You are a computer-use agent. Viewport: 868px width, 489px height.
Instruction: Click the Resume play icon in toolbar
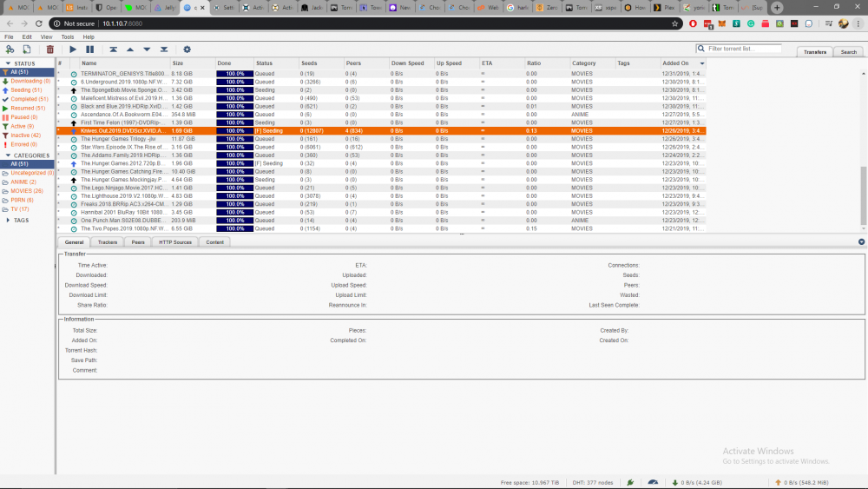click(x=73, y=50)
